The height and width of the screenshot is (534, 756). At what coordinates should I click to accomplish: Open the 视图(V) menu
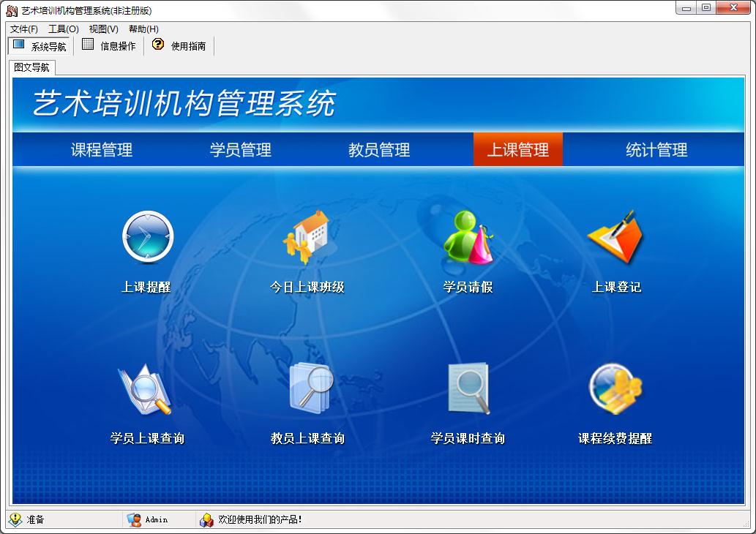point(104,29)
